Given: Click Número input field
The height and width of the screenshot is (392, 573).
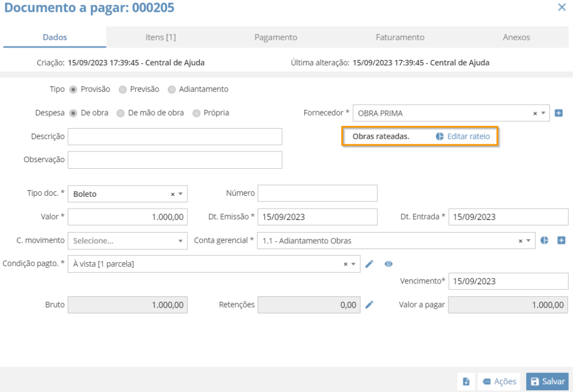Looking at the screenshot, I should pos(318,193).
